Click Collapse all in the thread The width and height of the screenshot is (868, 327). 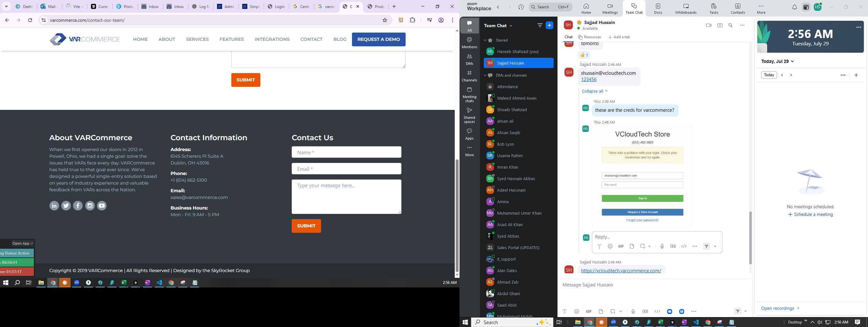coord(595,91)
